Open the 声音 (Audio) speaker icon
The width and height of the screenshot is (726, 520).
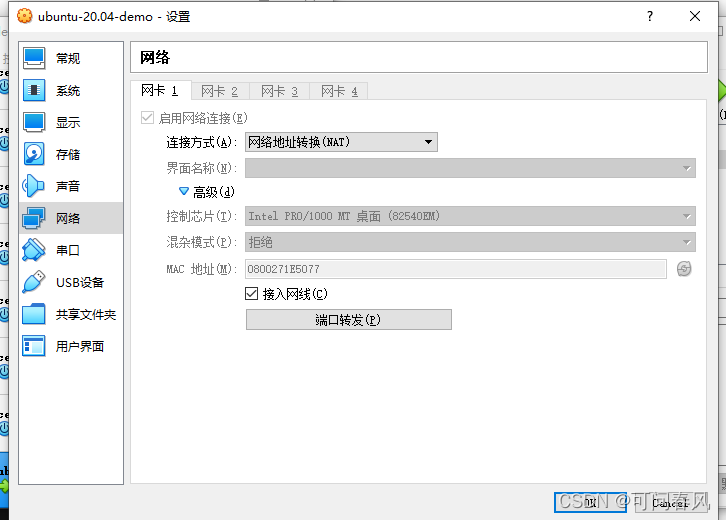(x=34, y=186)
